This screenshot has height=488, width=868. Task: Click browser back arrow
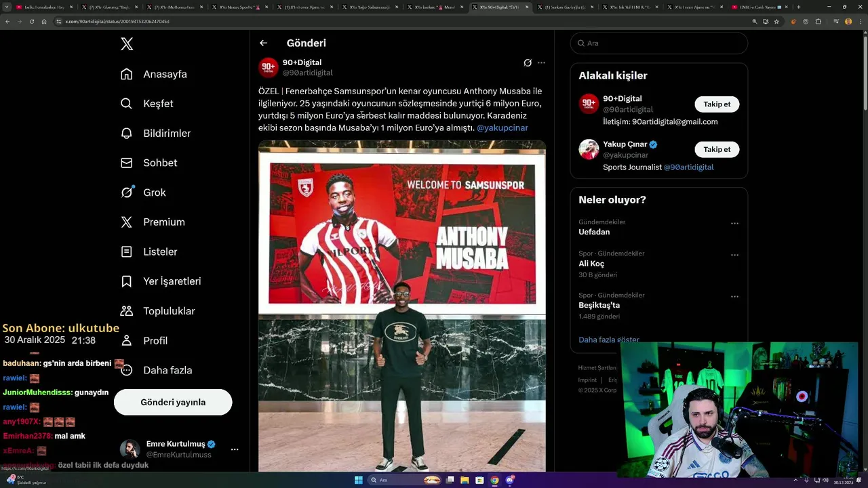point(7,22)
